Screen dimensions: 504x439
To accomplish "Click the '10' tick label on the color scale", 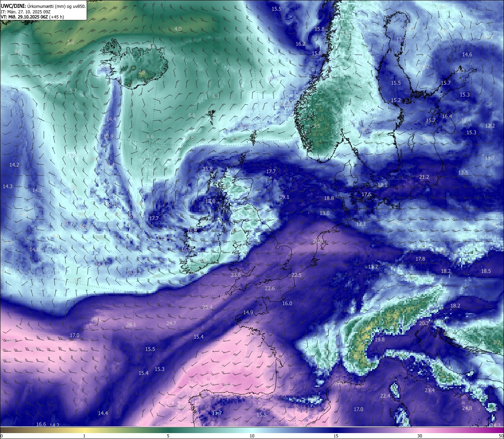I will [x=252, y=436].
